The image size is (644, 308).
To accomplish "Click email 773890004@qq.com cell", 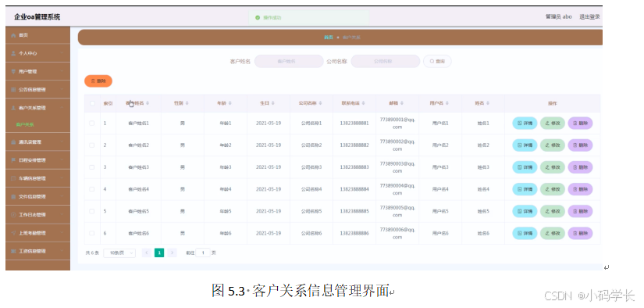I will click(397, 189).
